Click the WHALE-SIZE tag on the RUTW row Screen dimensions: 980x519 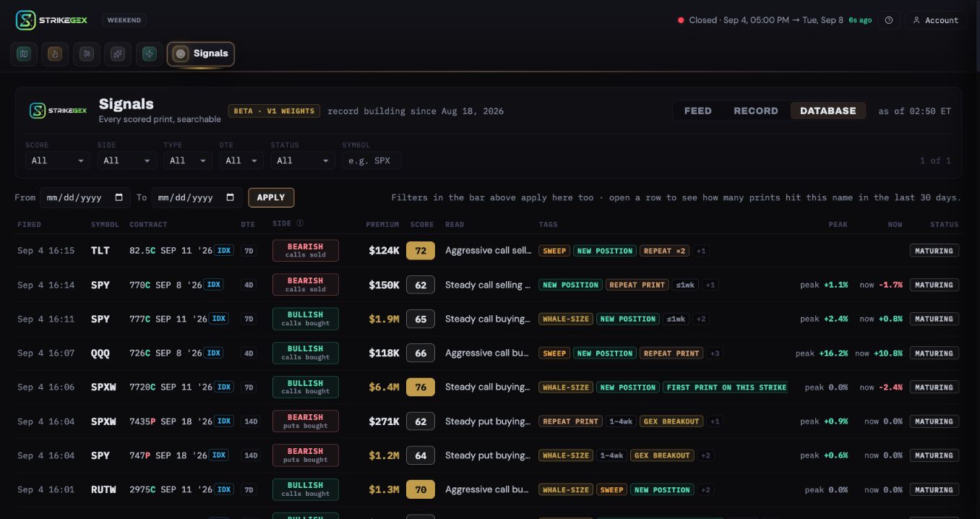point(566,490)
